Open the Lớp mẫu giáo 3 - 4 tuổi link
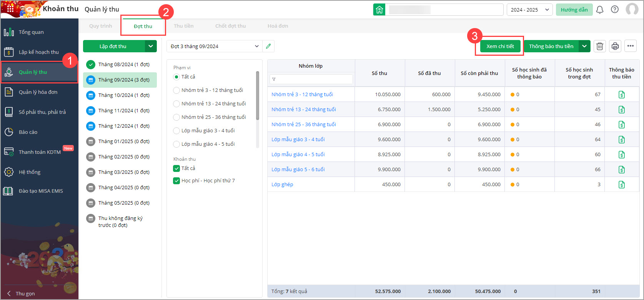Screen dimensions: 644x300 point(298,139)
